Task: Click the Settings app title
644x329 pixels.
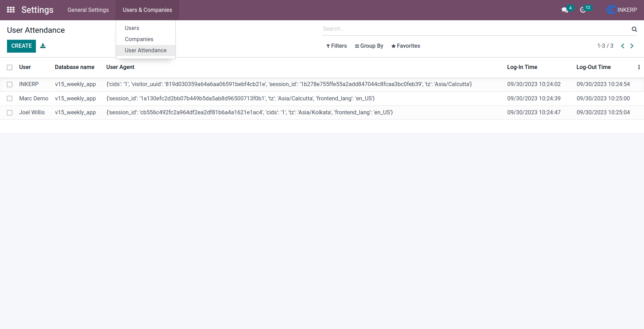Action: [x=37, y=10]
